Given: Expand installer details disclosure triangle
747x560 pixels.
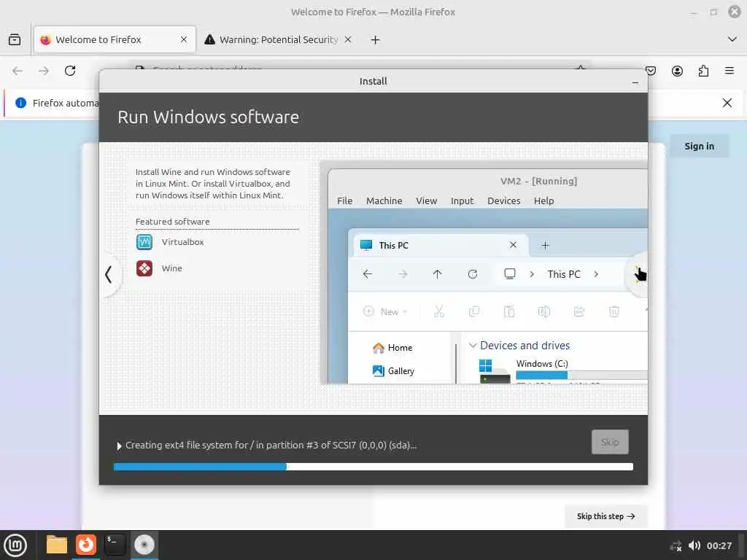Looking at the screenshot, I should (119, 446).
